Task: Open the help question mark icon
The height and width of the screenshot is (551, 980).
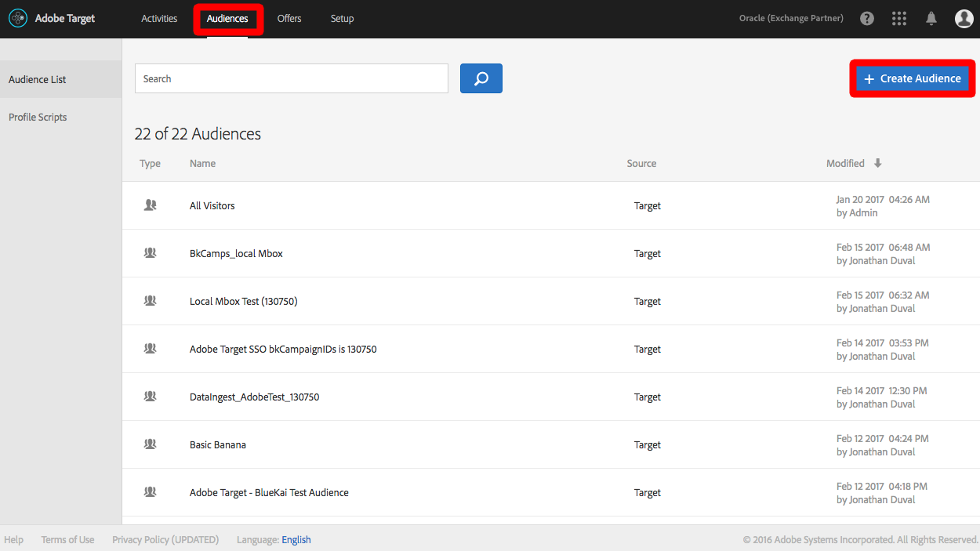Action: (x=867, y=18)
